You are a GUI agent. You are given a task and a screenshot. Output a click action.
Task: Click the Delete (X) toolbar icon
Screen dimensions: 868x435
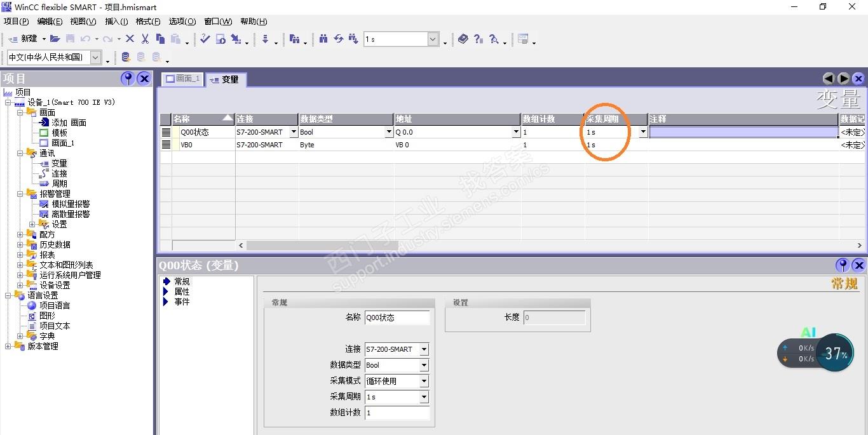click(130, 39)
